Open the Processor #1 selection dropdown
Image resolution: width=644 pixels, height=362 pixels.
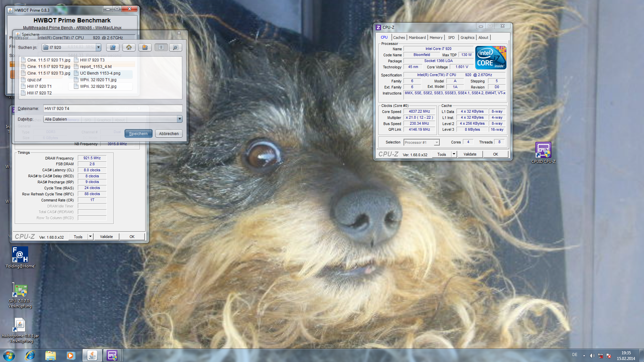tap(422, 142)
